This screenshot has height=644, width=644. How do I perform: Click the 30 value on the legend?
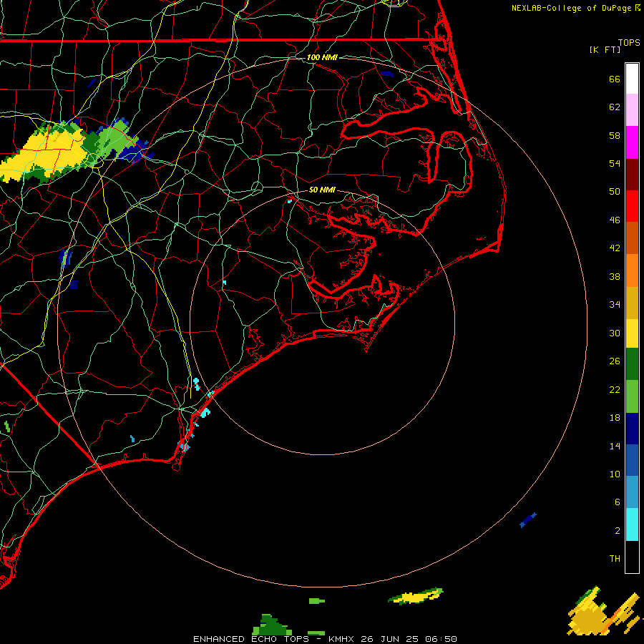click(615, 333)
